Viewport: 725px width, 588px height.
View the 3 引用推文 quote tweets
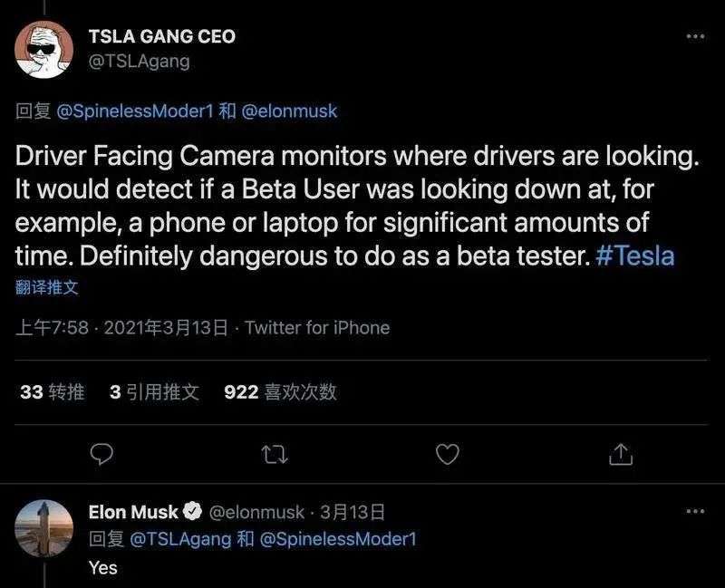coord(154,391)
